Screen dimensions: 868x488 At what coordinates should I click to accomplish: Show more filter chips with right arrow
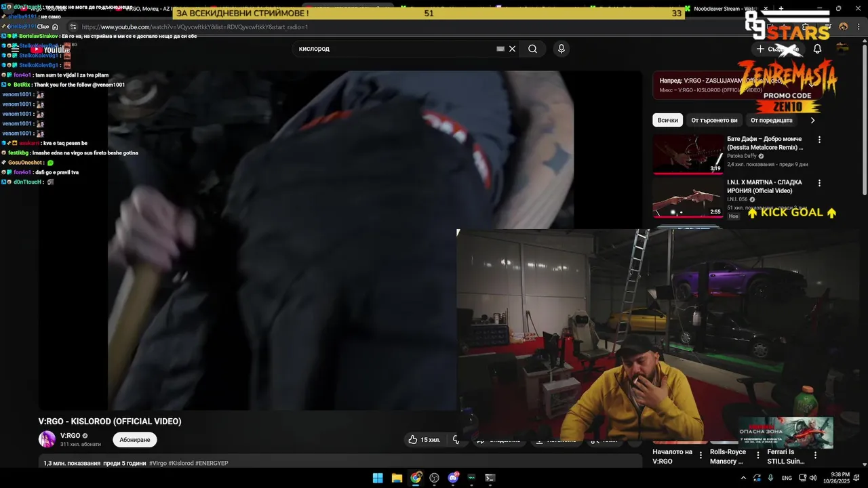tap(812, 120)
